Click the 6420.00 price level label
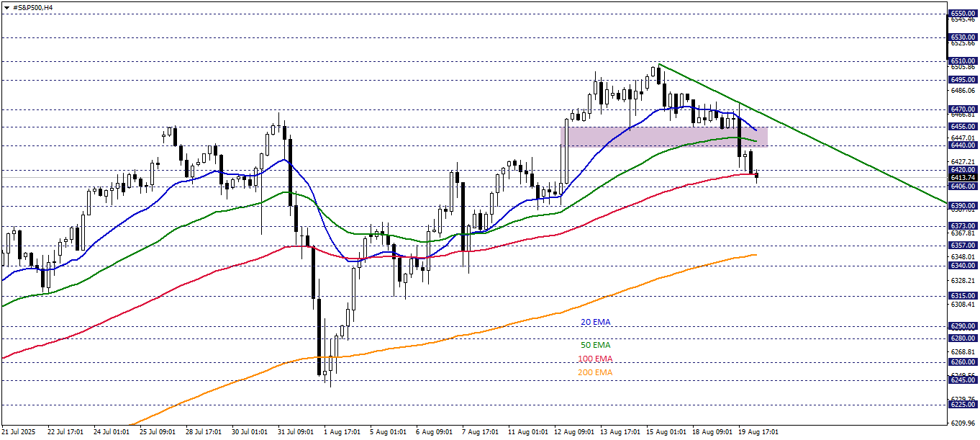The width and height of the screenshot is (980, 440). [963, 170]
